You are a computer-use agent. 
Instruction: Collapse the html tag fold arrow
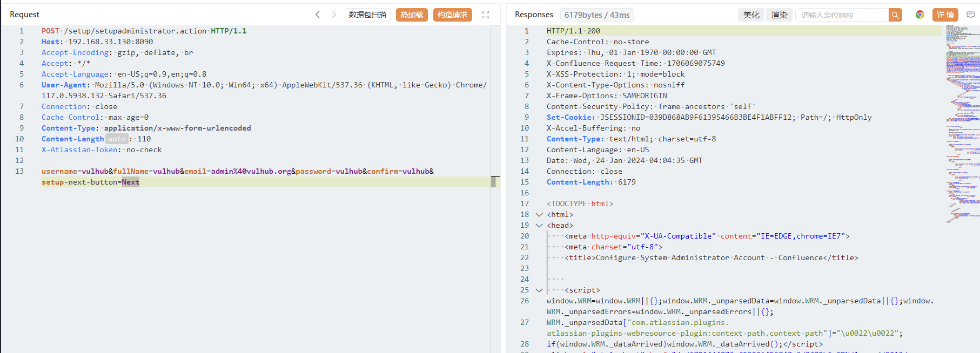(539, 214)
